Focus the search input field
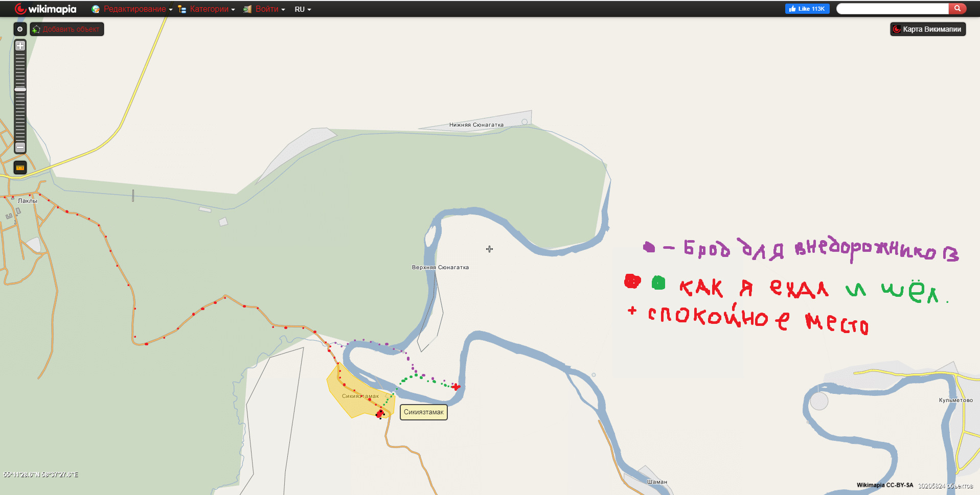The height and width of the screenshot is (495, 980). click(x=893, y=9)
